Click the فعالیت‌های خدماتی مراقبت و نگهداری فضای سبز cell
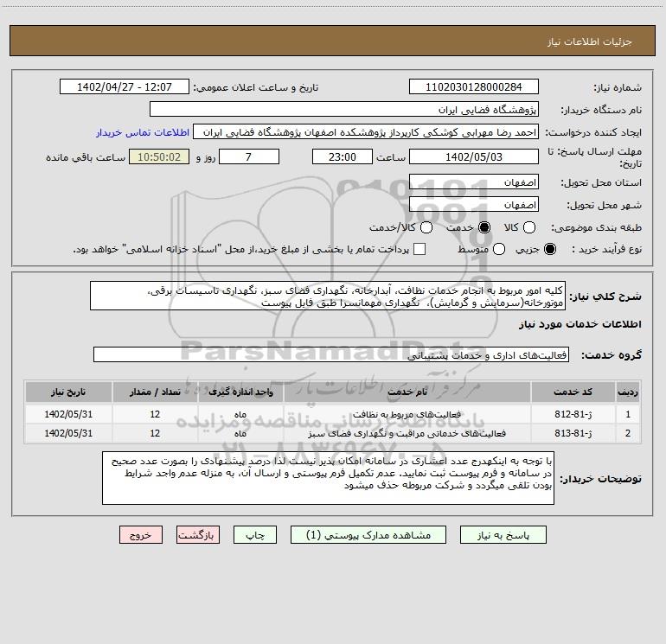Viewport: 666px width, 644px height. (x=407, y=433)
